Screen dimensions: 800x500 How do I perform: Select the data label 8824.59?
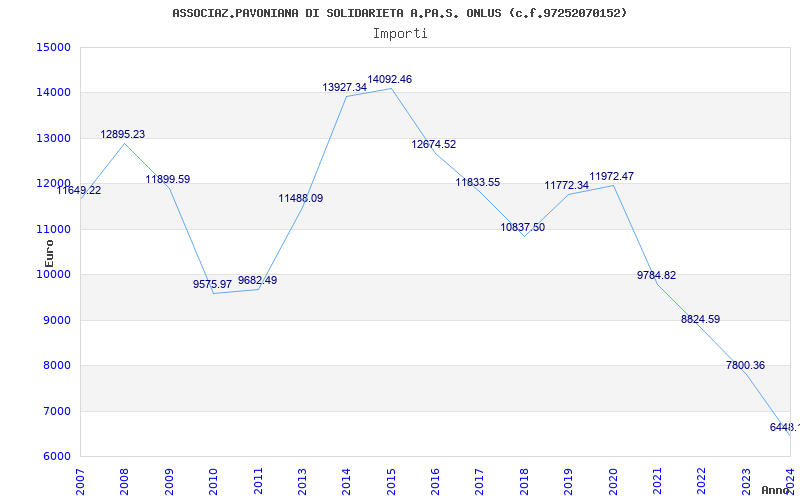click(700, 319)
